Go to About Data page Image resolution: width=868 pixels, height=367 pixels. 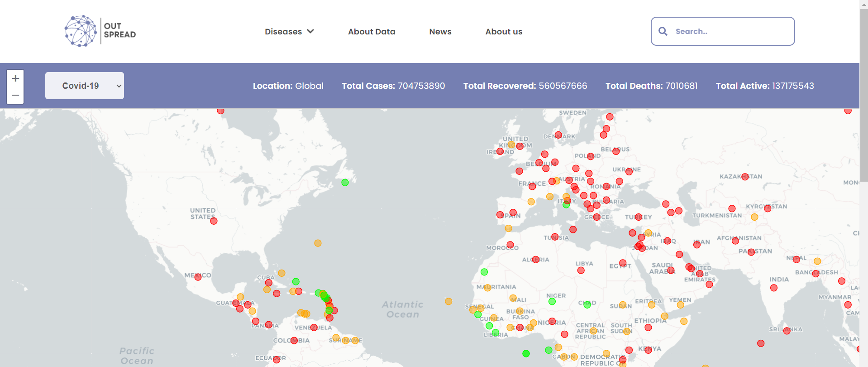point(372,32)
